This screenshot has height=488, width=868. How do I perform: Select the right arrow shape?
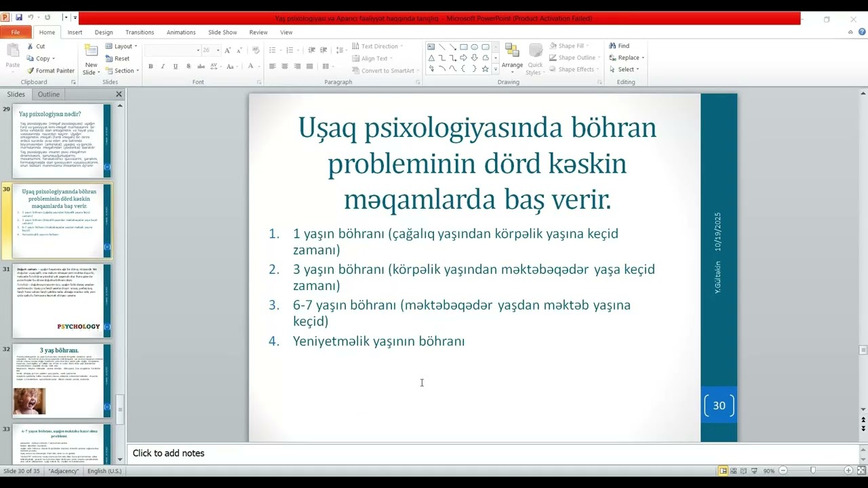[x=464, y=58]
